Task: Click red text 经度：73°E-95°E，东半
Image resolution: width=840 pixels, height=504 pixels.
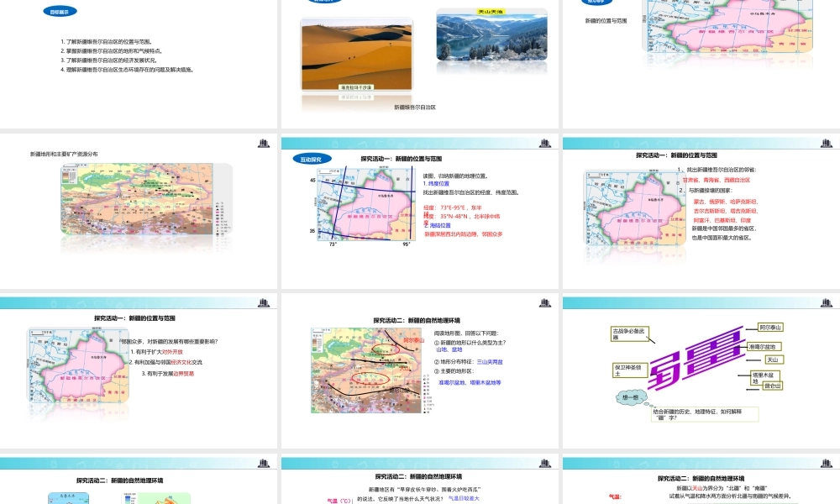Action: tap(453, 207)
